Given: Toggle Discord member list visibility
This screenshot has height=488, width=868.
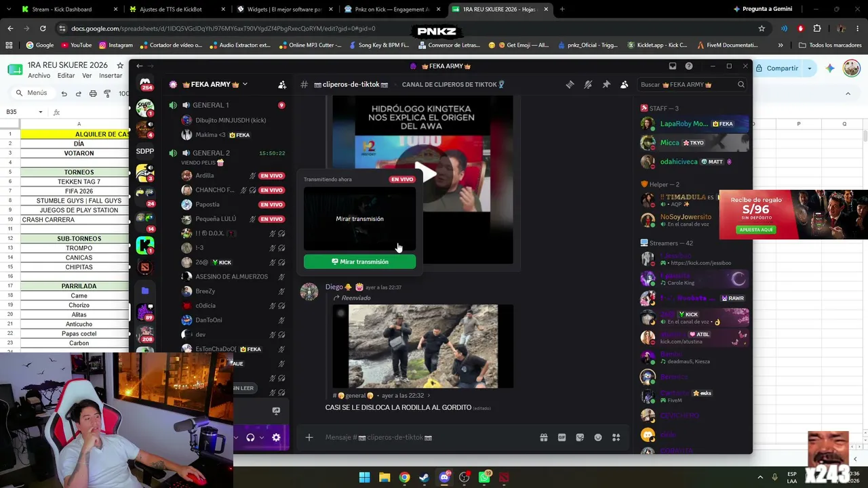Looking at the screenshot, I should point(624,85).
